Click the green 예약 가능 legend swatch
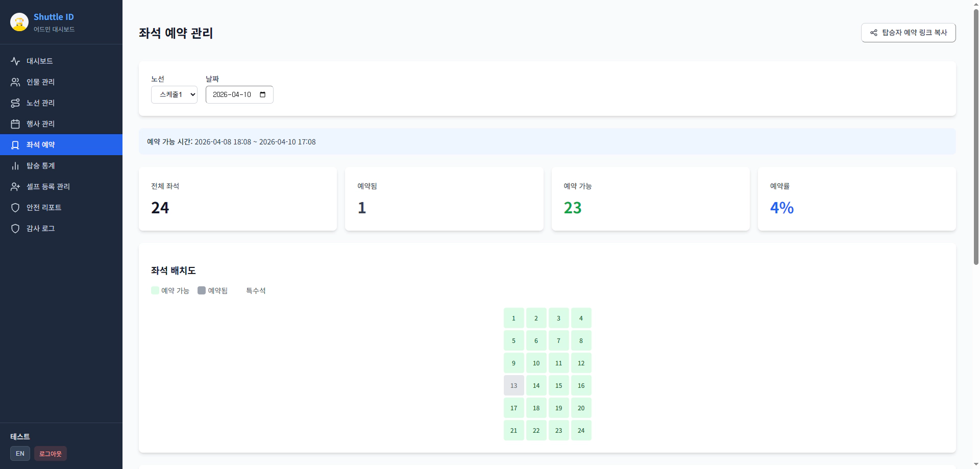 pyautogui.click(x=155, y=290)
